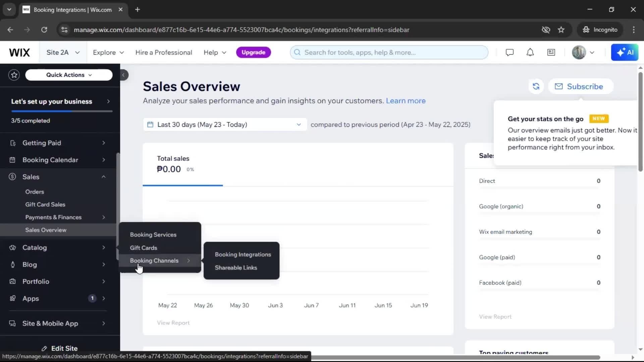Click the setup progress bar
The image size is (644, 362).
(62, 111)
